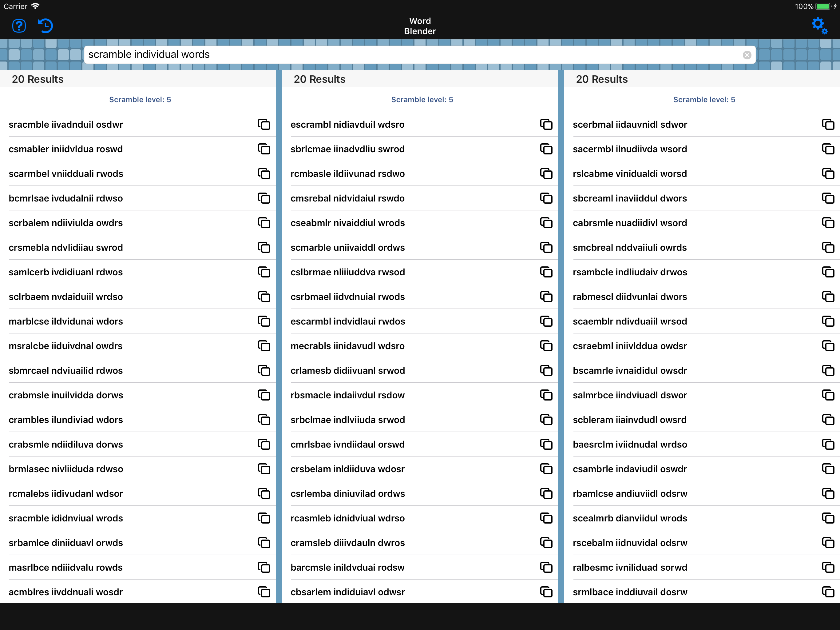The width and height of the screenshot is (840, 630).
Task: Select the 'csrbmael iidvdnuial rwods' row
Action: (x=347, y=297)
